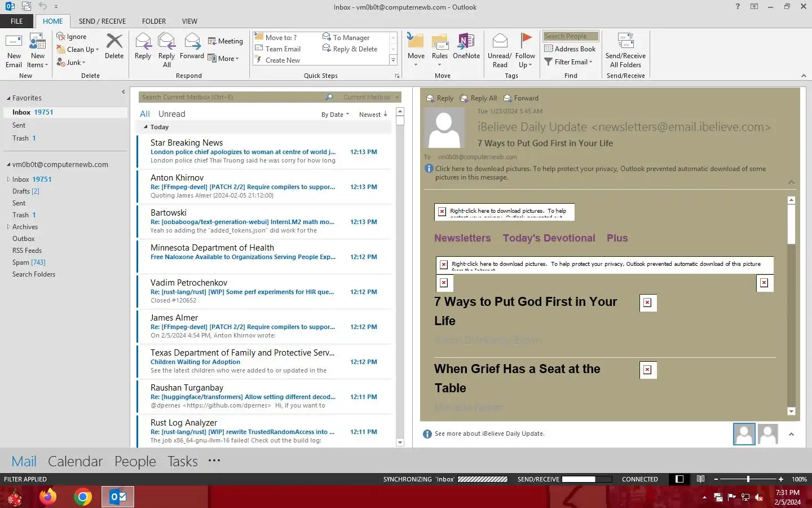Open the Move folder button

pyautogui.click(x=416, y=50)
